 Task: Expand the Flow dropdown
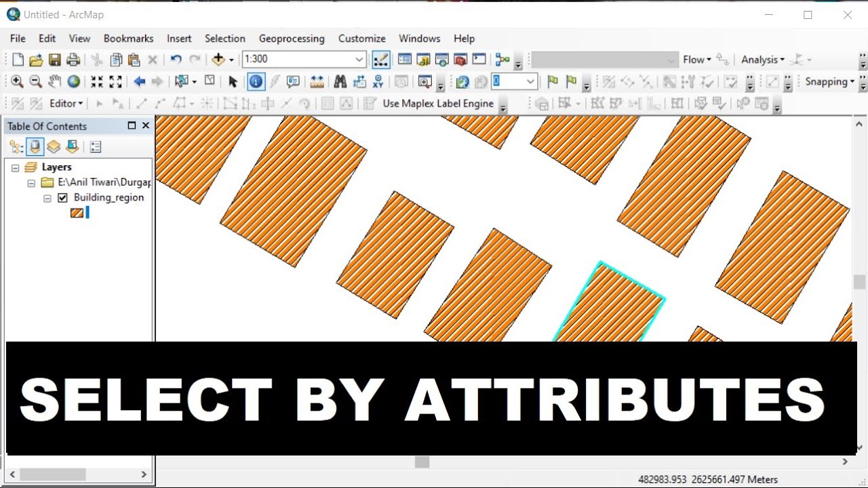tap(697, 60)
